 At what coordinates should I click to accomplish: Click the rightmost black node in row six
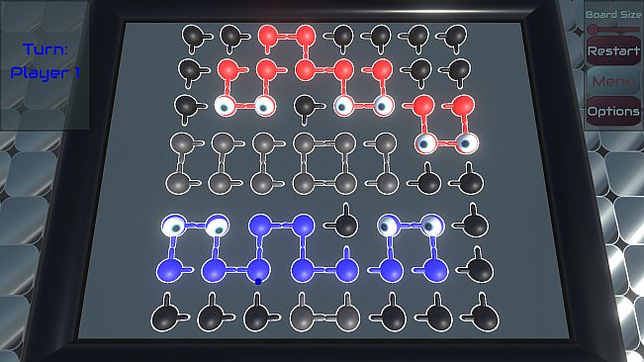(x=476, y=225)
